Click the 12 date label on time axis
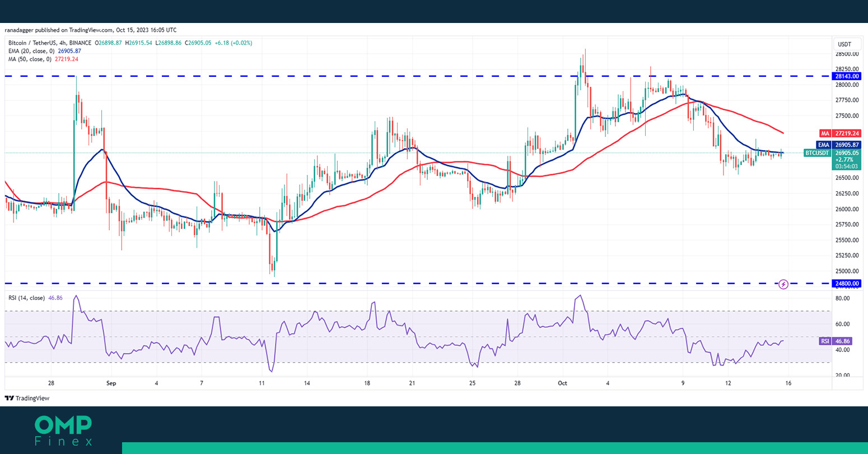Screen dimensions: 868x454 [x=728, y=383]
